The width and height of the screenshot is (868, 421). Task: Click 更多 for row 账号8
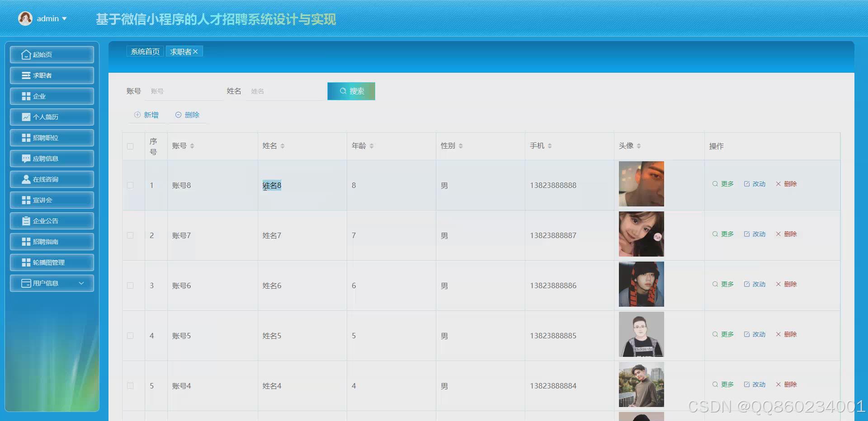[x=723, y=184]
